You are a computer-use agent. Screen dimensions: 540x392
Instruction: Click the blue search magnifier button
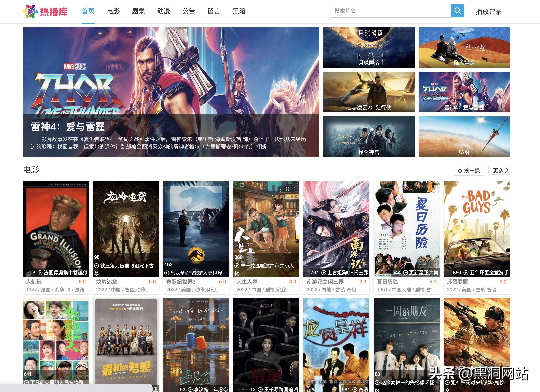457,11
